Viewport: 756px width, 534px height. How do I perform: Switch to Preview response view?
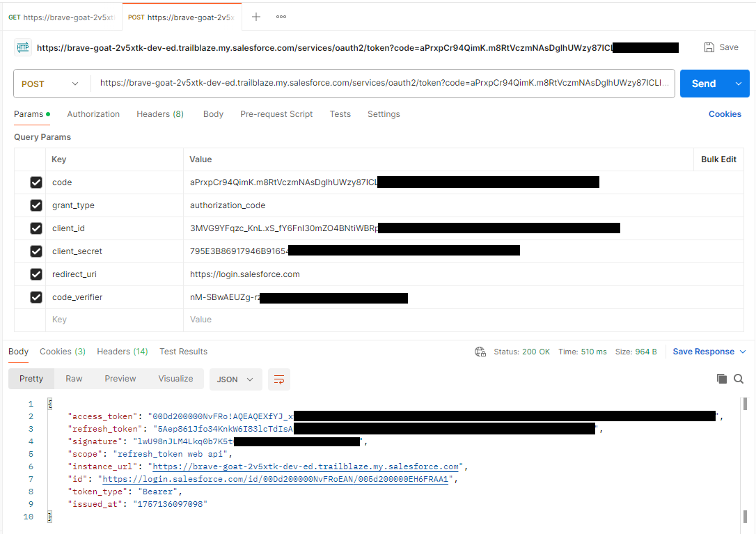click(120, 379)
